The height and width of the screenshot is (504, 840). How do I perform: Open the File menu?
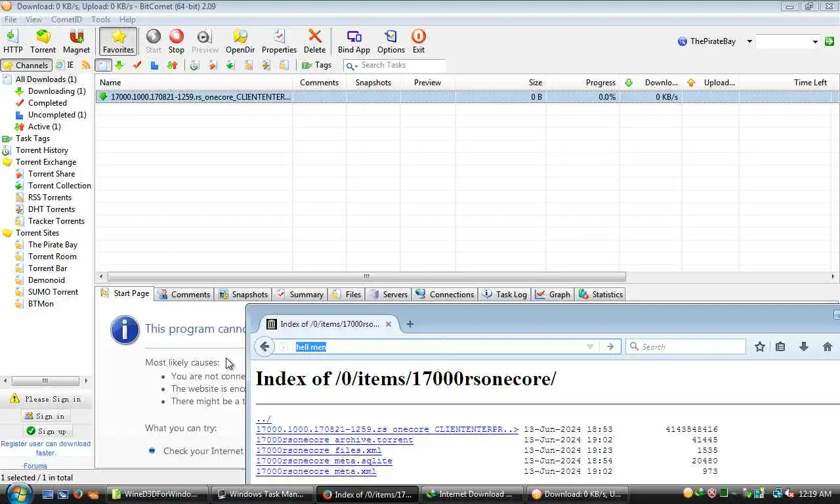coord(10,20)
